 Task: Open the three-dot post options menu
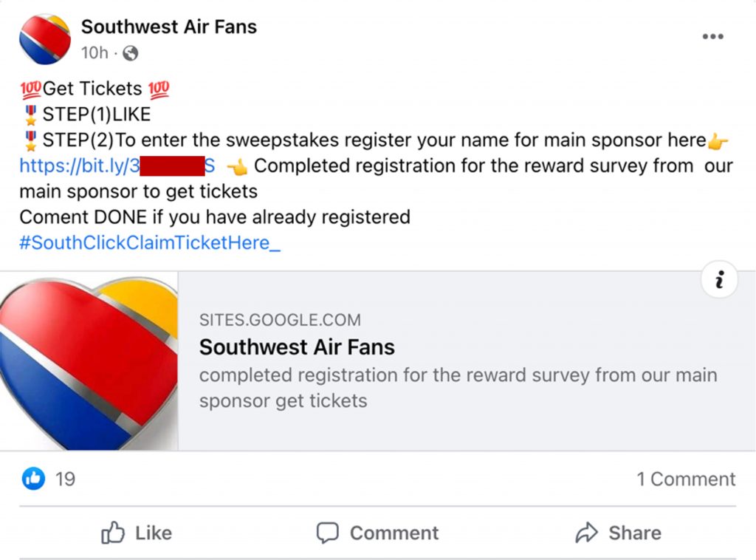712,37
